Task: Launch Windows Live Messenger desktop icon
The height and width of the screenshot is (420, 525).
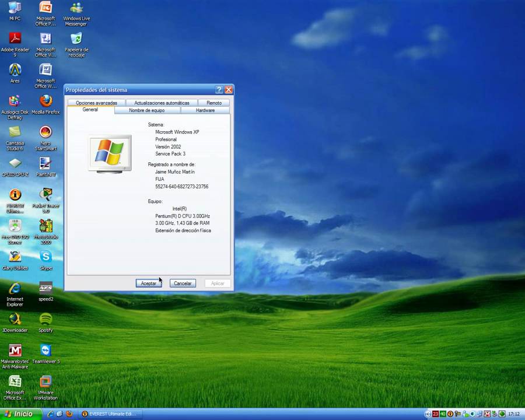Action: [76, 13]
